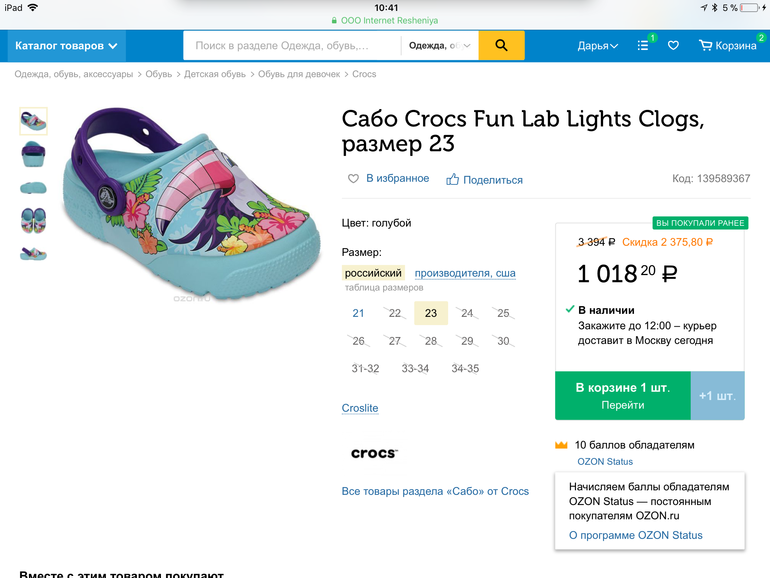
Task: Select shoe size 21
Action: pos(358,313)
